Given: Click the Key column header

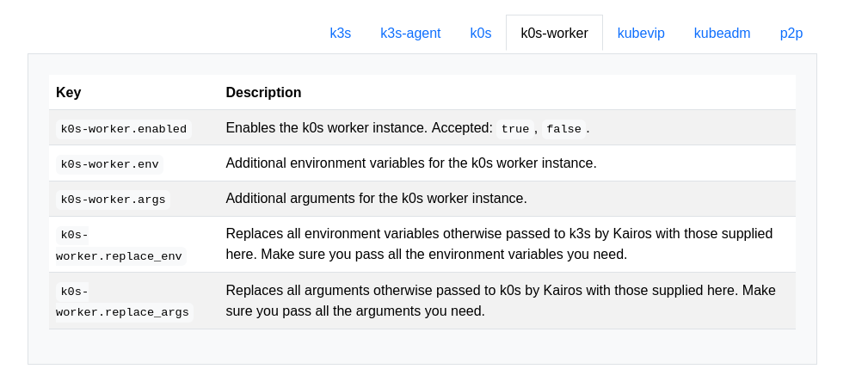Looking at the screenshot, I should point(69,92).
